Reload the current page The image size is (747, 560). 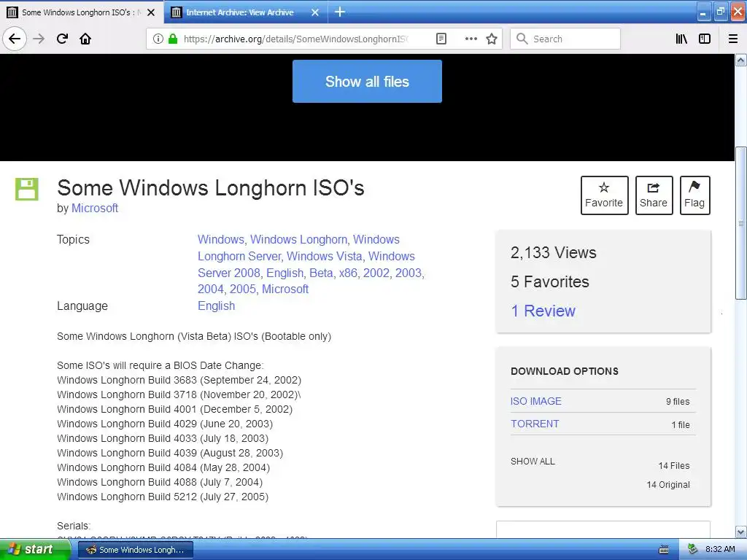(x=62, y=39)
